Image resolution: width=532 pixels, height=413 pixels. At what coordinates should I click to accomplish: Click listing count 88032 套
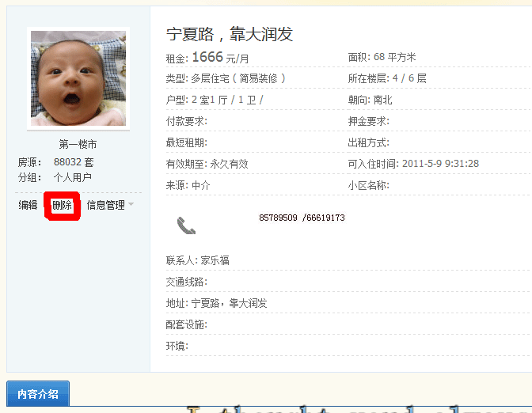(x=74, y=162)
